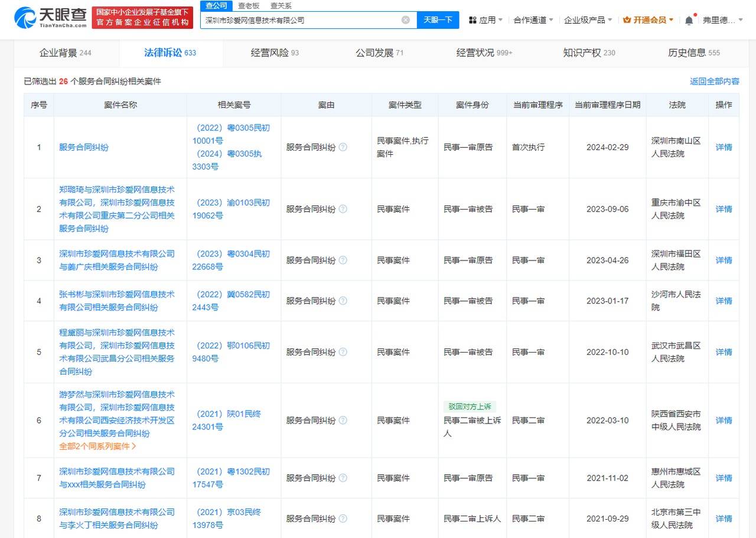Clear the search box using the circular × icon
The width and height of the screenshot is (756, 538).
click(406, 19)
